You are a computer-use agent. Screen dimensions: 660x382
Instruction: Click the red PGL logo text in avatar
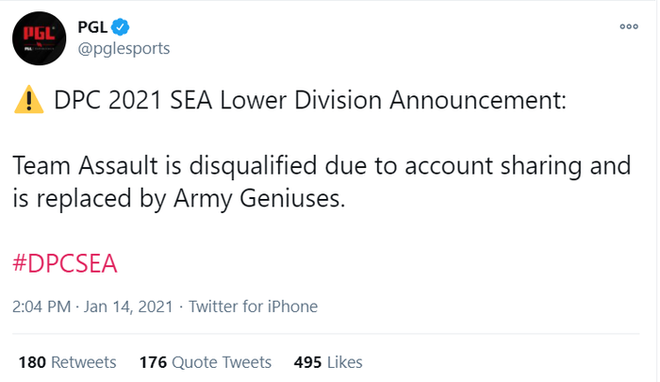(39, 33)
